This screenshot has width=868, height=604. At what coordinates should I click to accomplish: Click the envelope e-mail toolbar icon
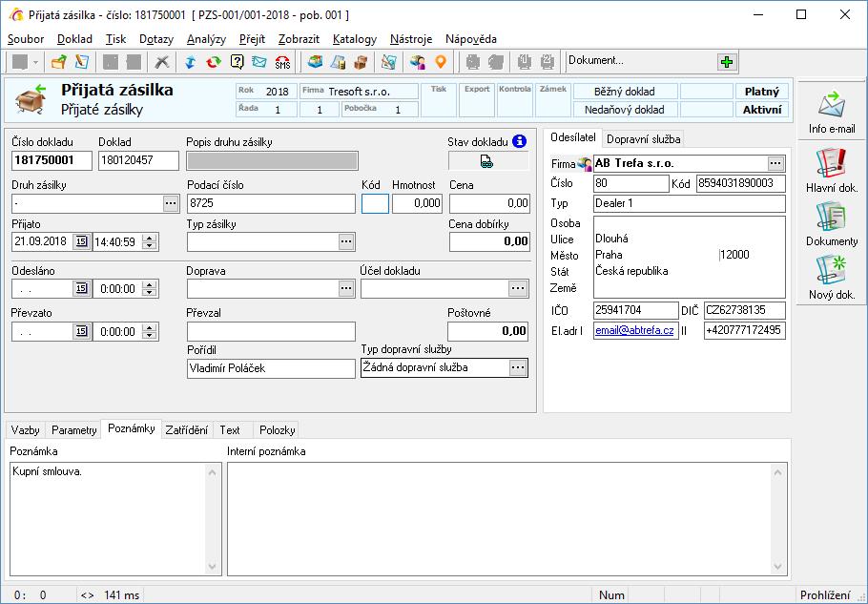tap(259, 61)
